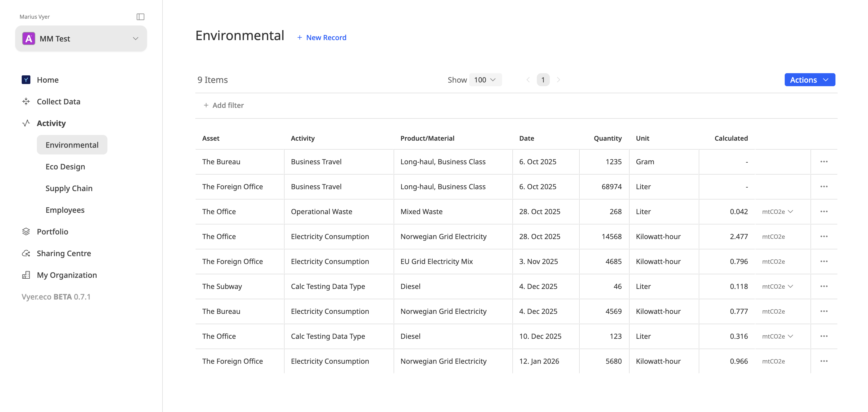868x412 pixels.
Task: Open Eco Design in sidebar
Action: (65, 167)
